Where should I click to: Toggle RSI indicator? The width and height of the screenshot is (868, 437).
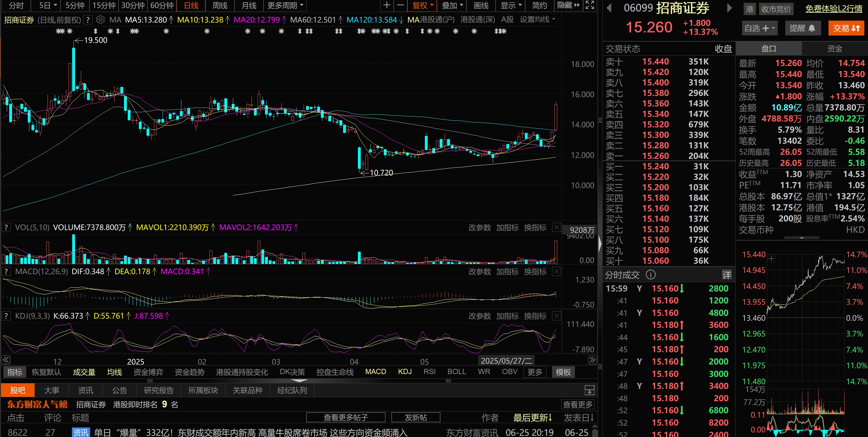click(430, 372)
